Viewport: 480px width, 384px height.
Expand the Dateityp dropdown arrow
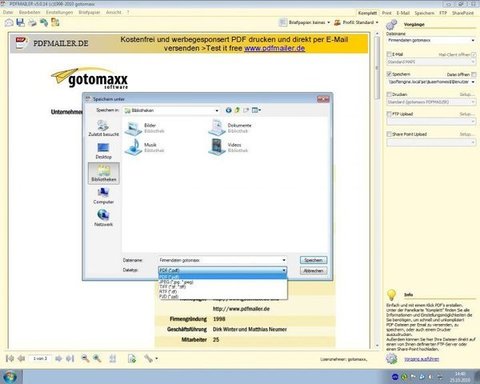pos(284,270)
